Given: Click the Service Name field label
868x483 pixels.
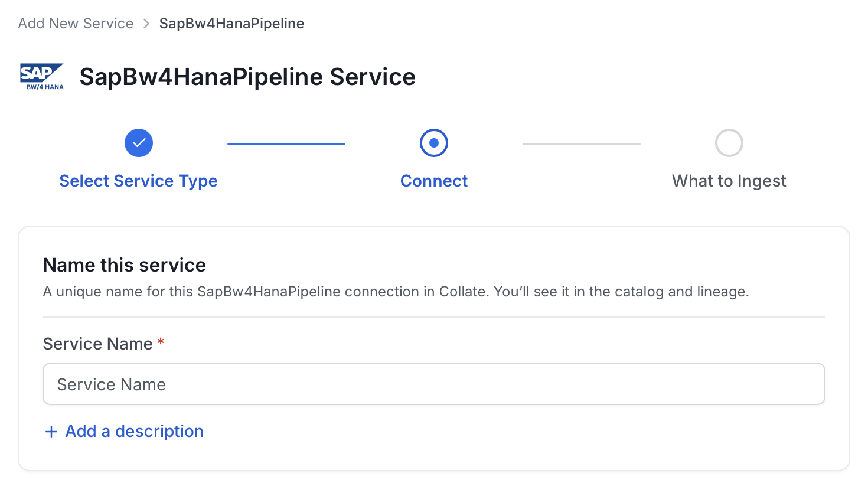Looking at the screenshot, I should tap(98, 344).
